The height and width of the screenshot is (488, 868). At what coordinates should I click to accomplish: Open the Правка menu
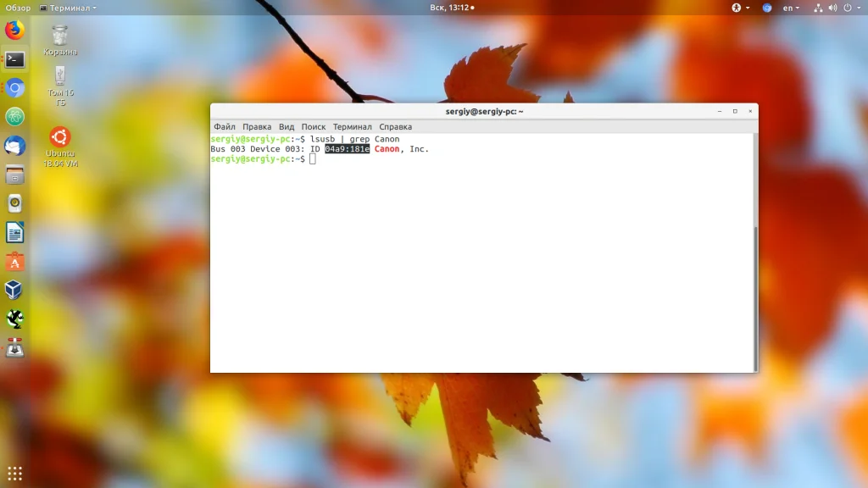[257, 127]
